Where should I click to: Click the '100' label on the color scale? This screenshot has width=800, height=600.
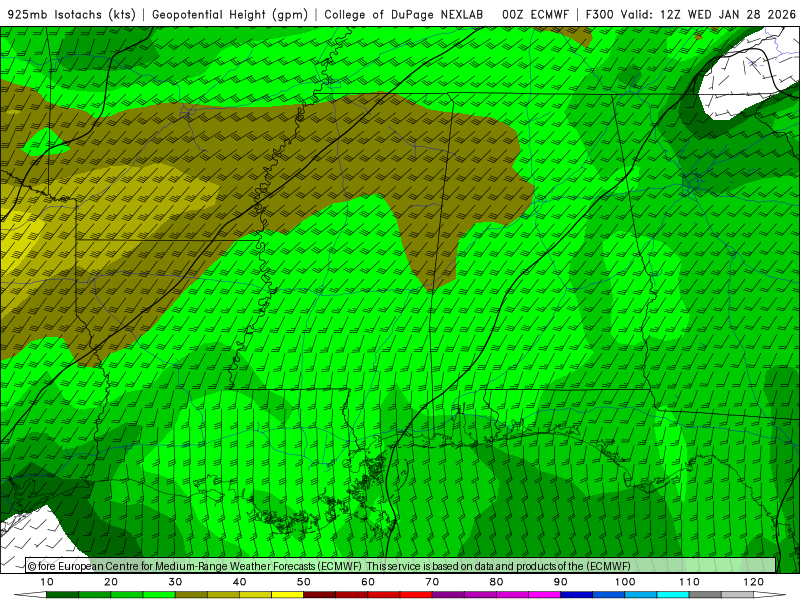625,582
